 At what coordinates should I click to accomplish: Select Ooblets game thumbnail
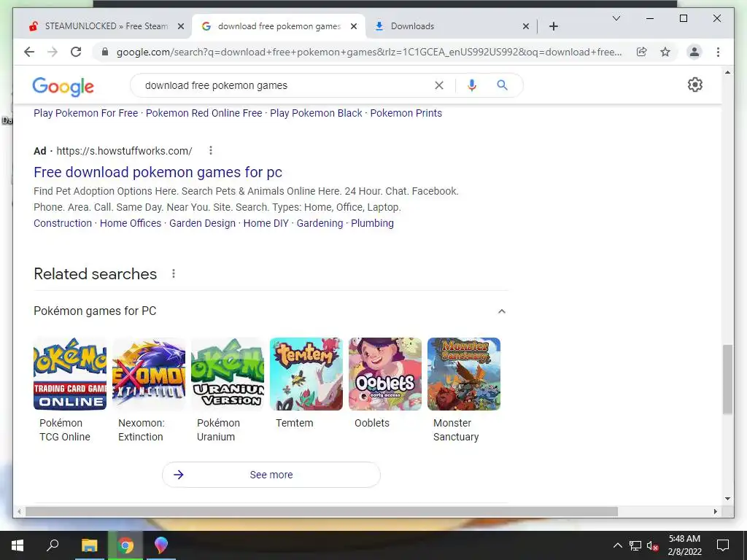point(385,374)
